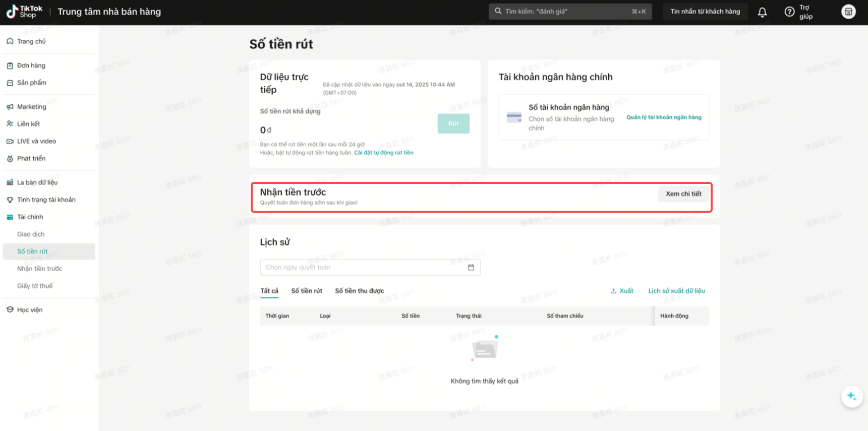This screenshot has height=431, width=868.
Task: Click the Trạng thái column header
Action: click(x=469, y=316)
